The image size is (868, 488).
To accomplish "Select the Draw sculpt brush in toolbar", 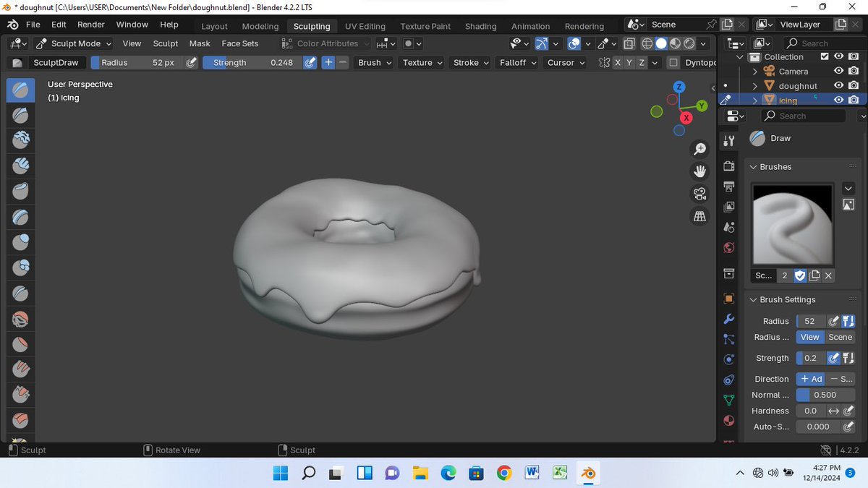I will (20, 90).
